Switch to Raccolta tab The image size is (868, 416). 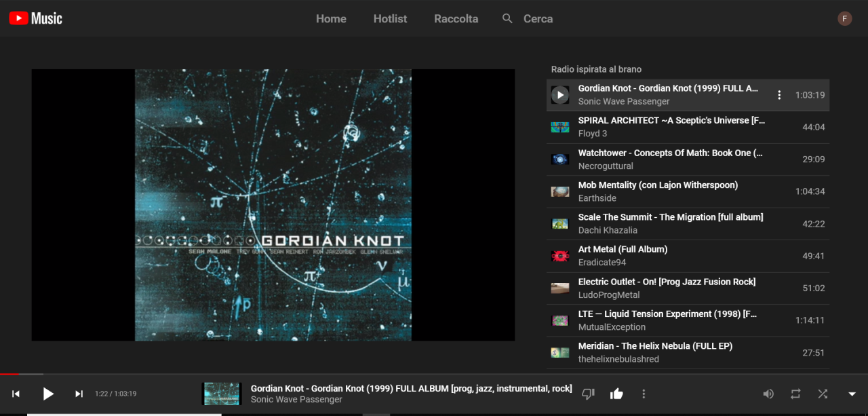coord(456,19)
